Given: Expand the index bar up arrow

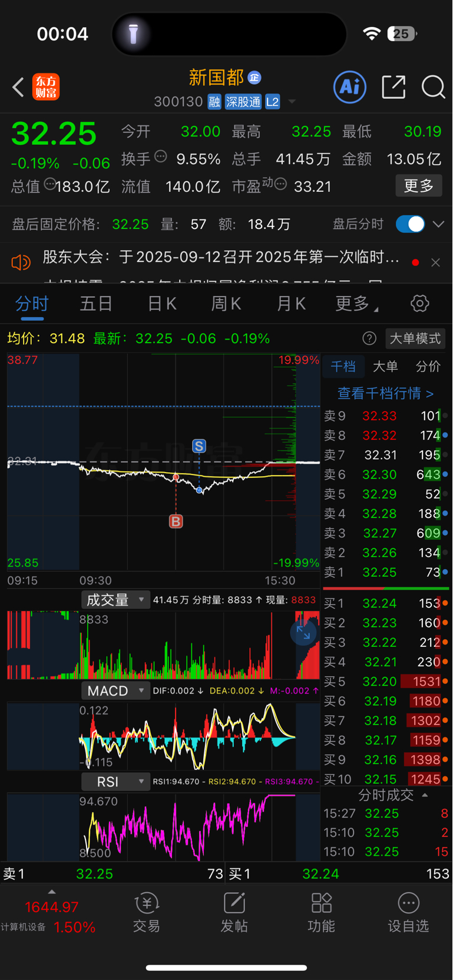Looking at the screenshot, I should coord(52,892).
